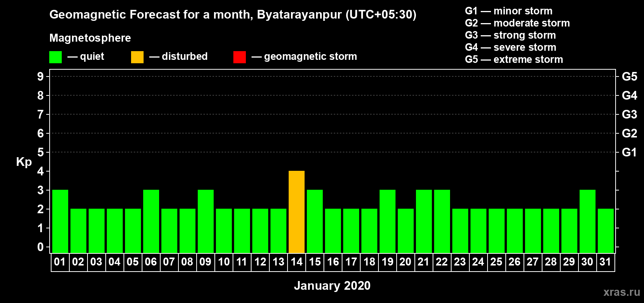
Task: Select the green bar for day 01
Action: click(x=60, y=221)
